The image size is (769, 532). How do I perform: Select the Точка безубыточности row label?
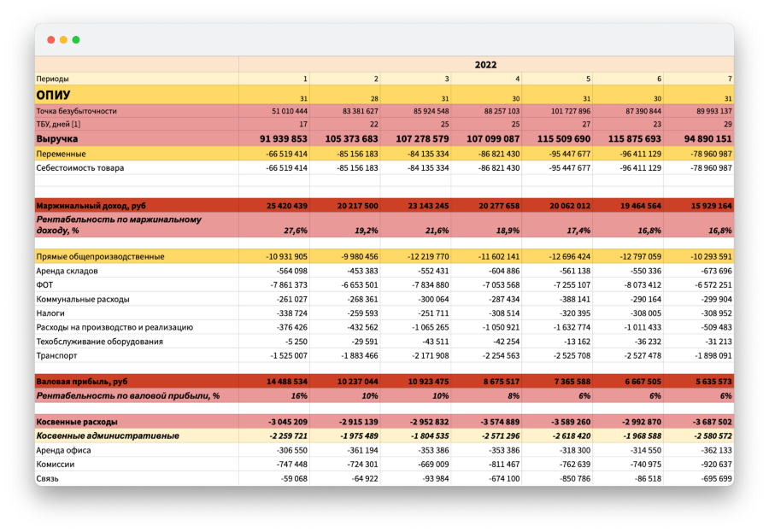coord(76,111)
